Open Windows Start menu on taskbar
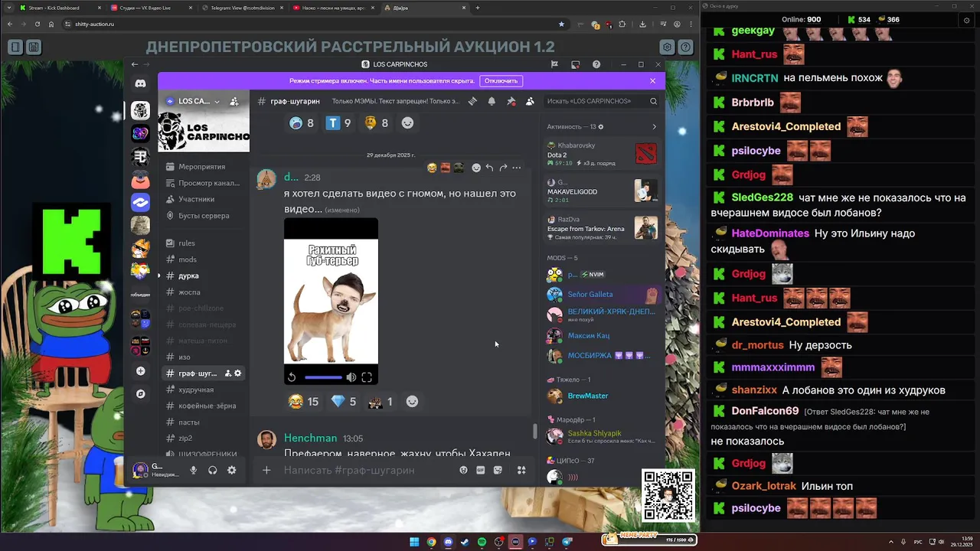The width and height of the screenshot is (980, 551). 414,542
